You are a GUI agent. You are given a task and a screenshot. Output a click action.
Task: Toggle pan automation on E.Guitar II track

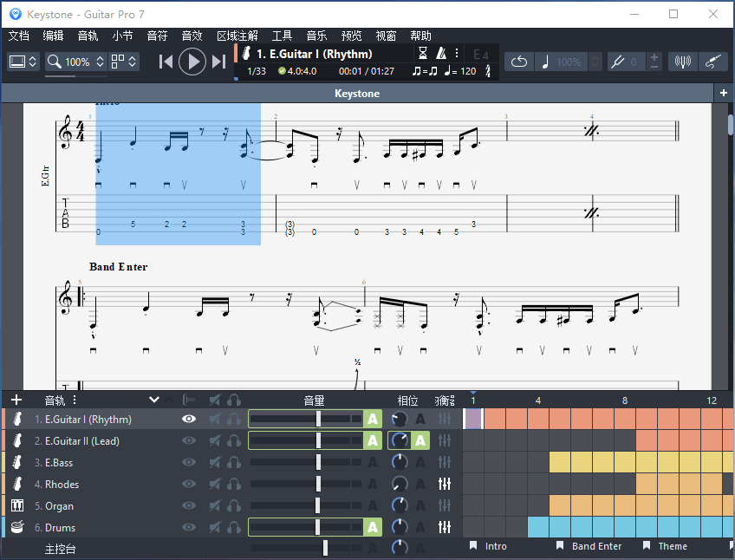click(x=420, y=440)
